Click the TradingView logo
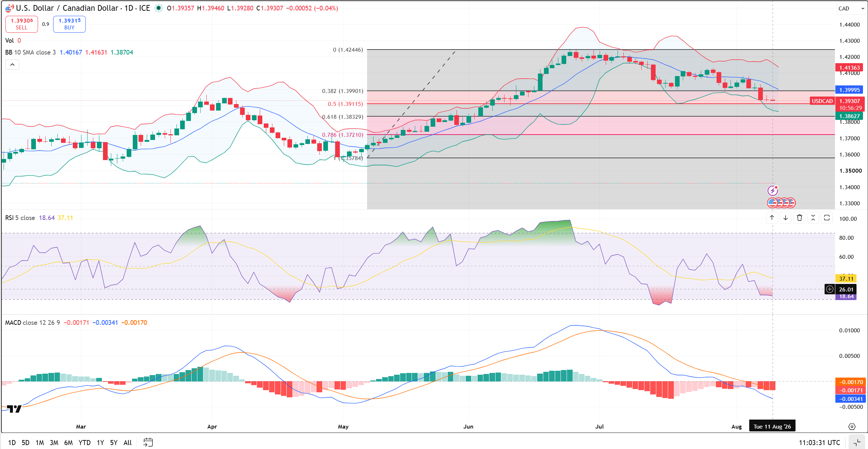 tap(14, 409)
